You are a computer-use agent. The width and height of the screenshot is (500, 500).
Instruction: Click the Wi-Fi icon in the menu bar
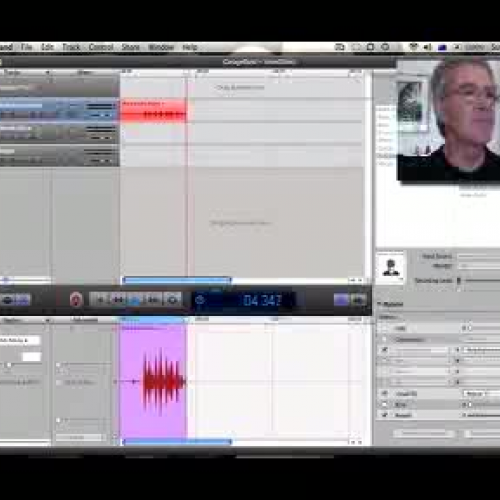point(413,47)
